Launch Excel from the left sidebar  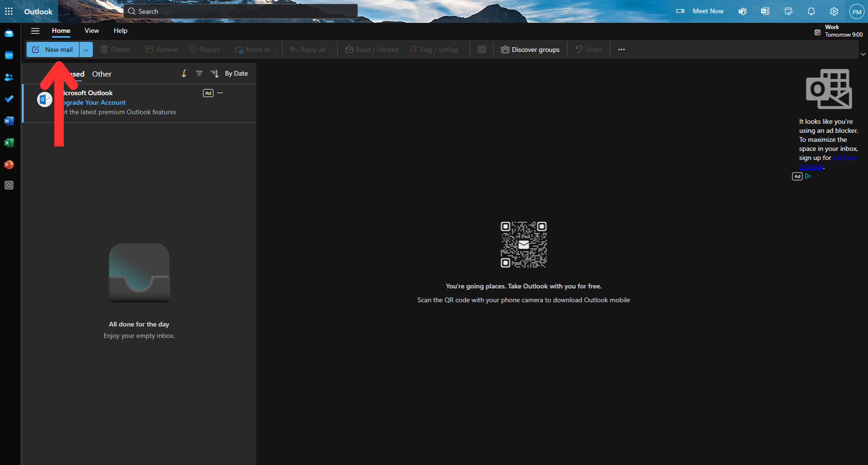9,143
